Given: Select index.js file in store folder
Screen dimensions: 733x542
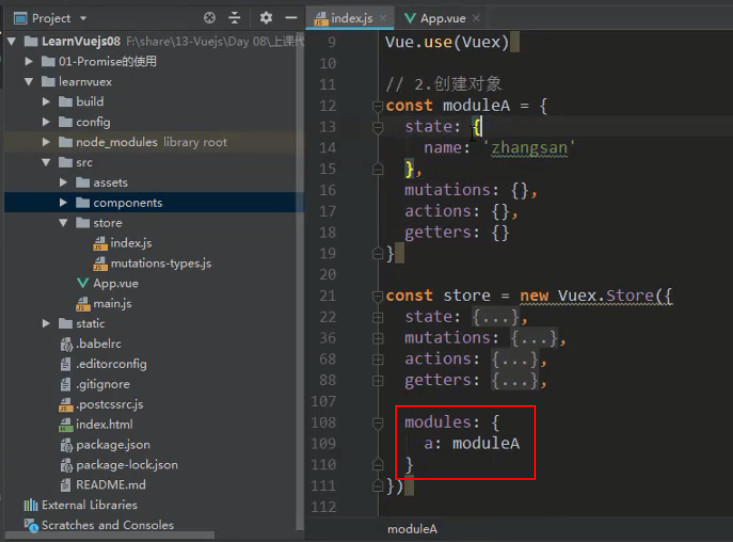Looking at the screenshot, I should pos(122,243).
